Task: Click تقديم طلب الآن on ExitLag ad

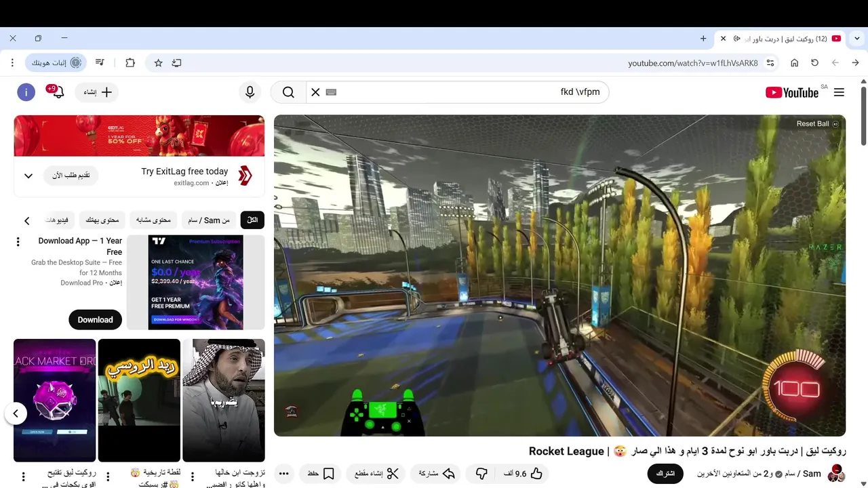Action: 71,176
